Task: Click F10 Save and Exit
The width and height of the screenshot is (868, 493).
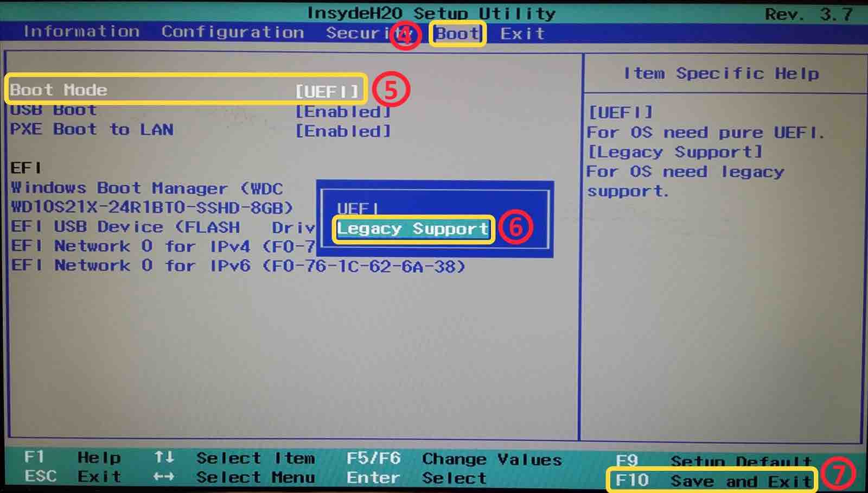Action: click(x=713, y=481)
